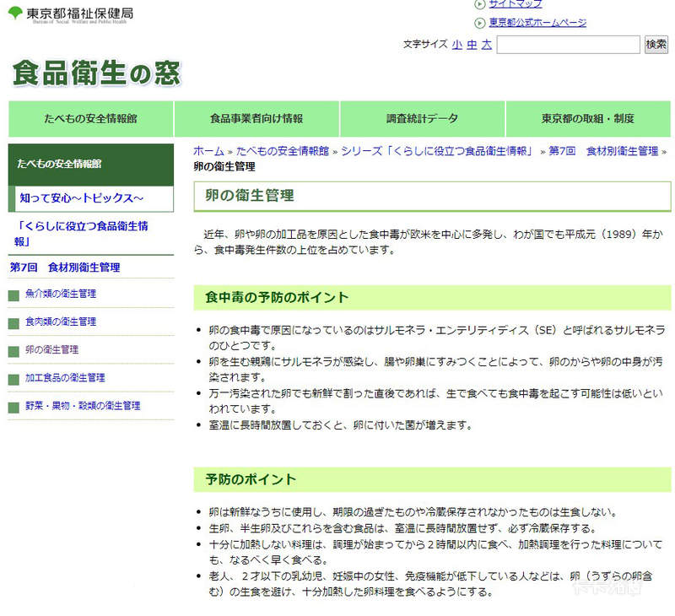Click the 東京都福祉保健局 logo icon

click(x=13, y=12)
